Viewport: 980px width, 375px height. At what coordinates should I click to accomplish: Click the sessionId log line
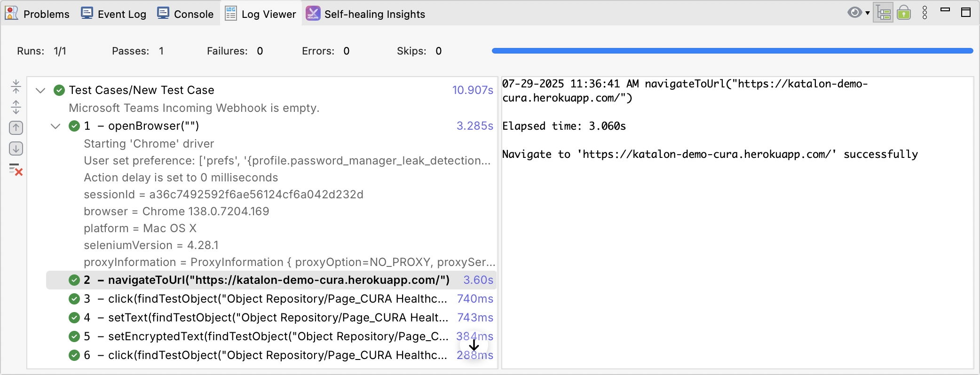[x=223, y=195]
